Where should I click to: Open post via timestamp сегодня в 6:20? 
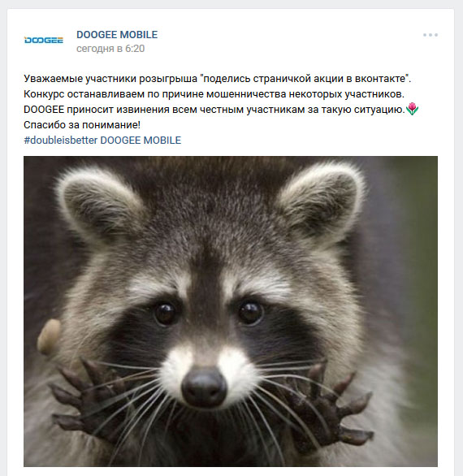[x=110, y=49]
